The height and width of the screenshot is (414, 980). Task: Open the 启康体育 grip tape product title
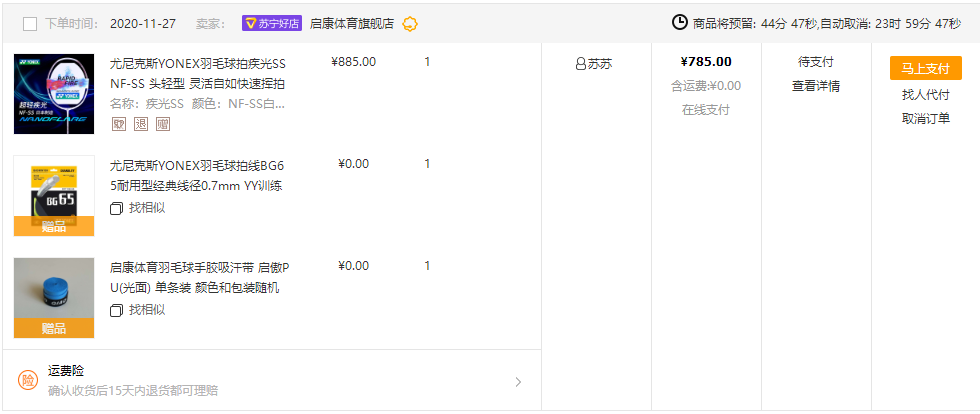point(200,278)
